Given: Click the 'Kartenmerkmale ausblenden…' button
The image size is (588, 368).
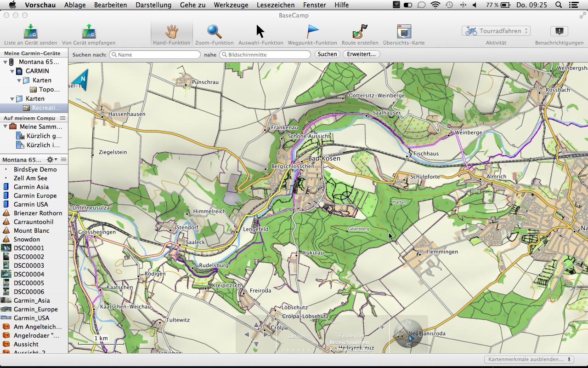Looking at the screenshot, I should click(x=529, y=359).
